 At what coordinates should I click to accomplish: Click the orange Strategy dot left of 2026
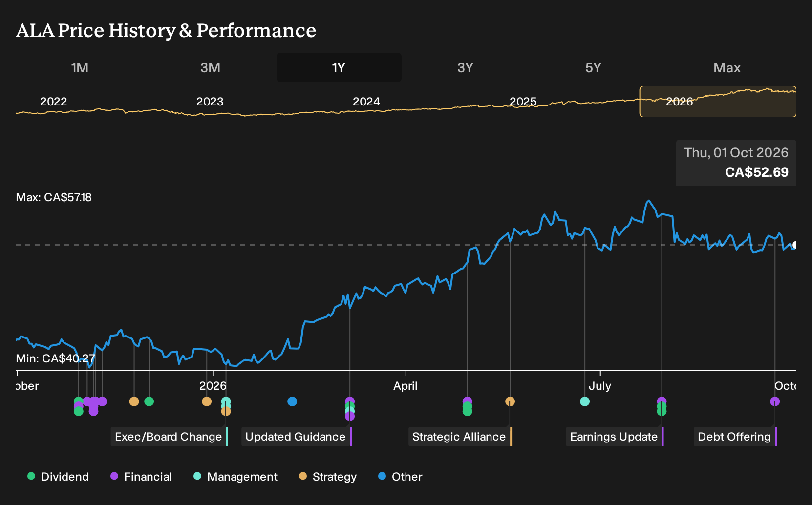click(x=207, y=401)
